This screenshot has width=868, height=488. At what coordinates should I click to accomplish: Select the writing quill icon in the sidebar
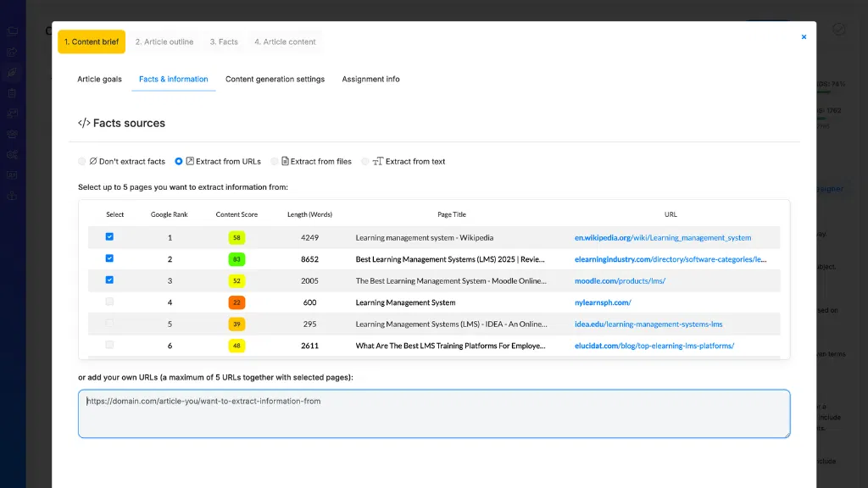(x=12, y=72)
